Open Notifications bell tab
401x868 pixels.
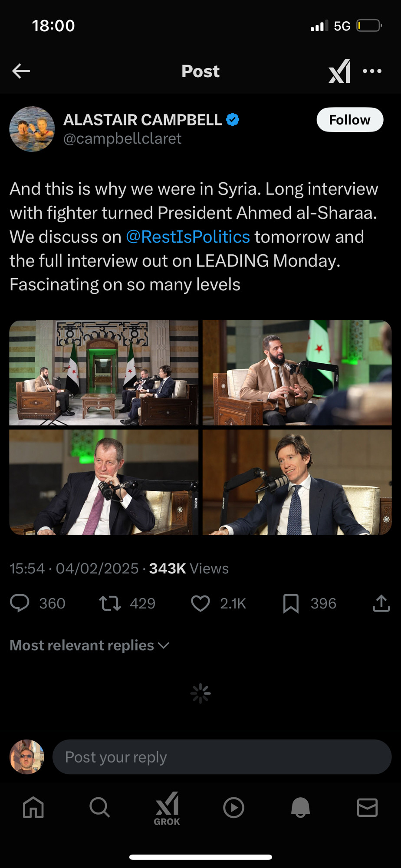pyautogui.click(x=300, y=808)
